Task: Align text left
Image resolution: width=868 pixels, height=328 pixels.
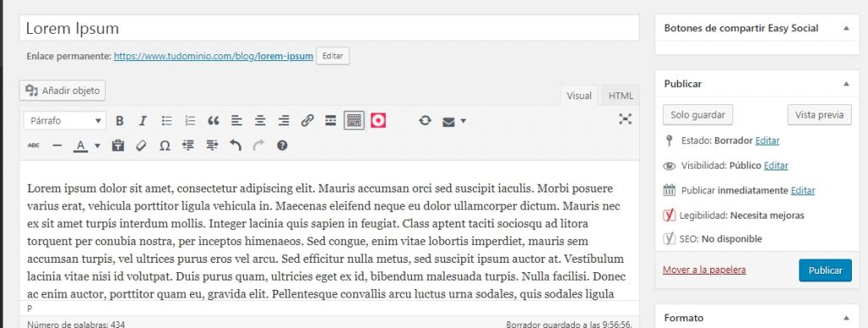Action: [x=236, y=120]
